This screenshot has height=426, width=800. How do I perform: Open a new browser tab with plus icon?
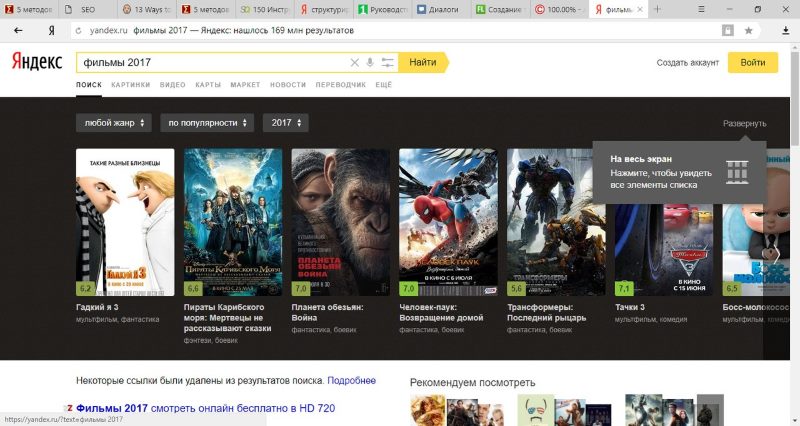(657, 9)
